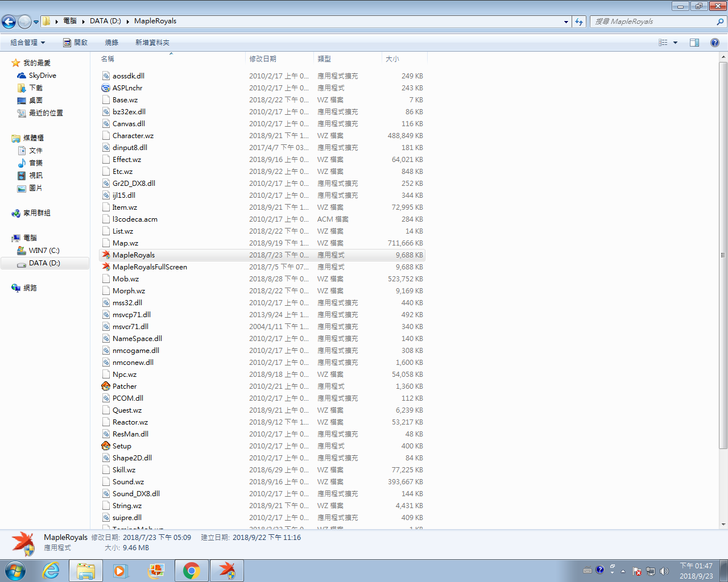
Task: Open the Windows Start button
Action: 15,571
